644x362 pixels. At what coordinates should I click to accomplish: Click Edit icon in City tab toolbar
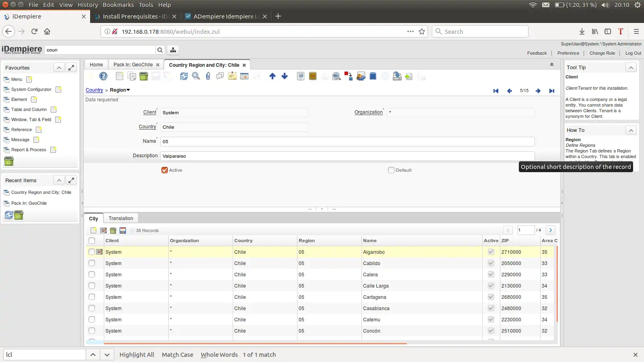tap(103, 230)
